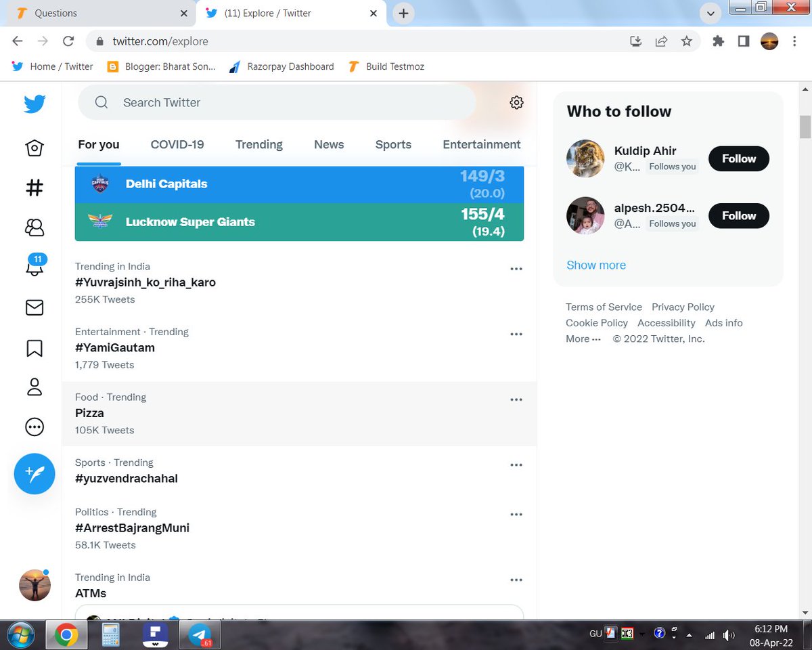Click the share page icon in address bar
The image size is (812, 650).
click(661, 41)
